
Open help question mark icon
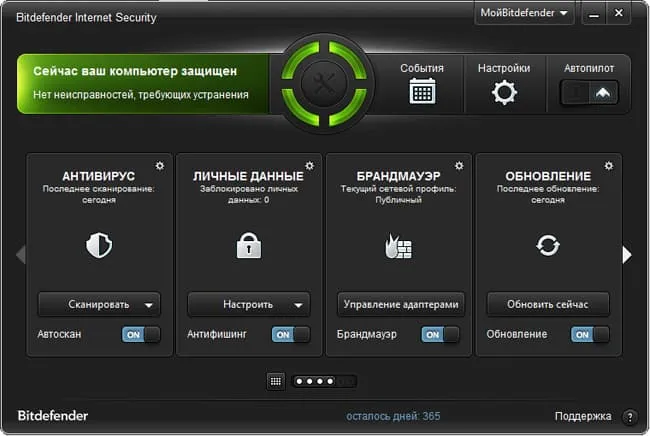(x=630, y=417)
